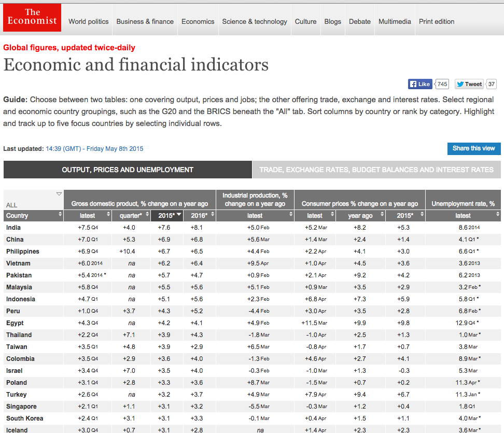Click Egypt unemployment rate 12.9 Q4

tap(468, 323)
